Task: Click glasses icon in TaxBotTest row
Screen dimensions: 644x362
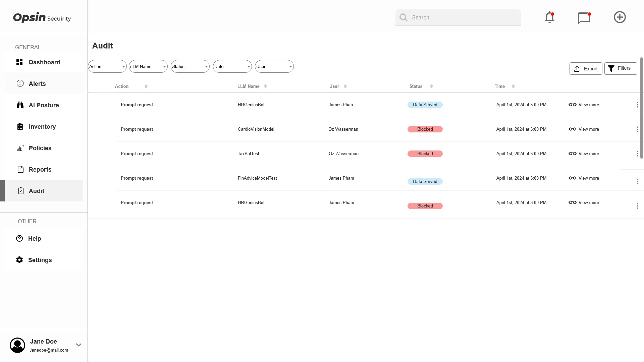Action: (x=572, y=154)
